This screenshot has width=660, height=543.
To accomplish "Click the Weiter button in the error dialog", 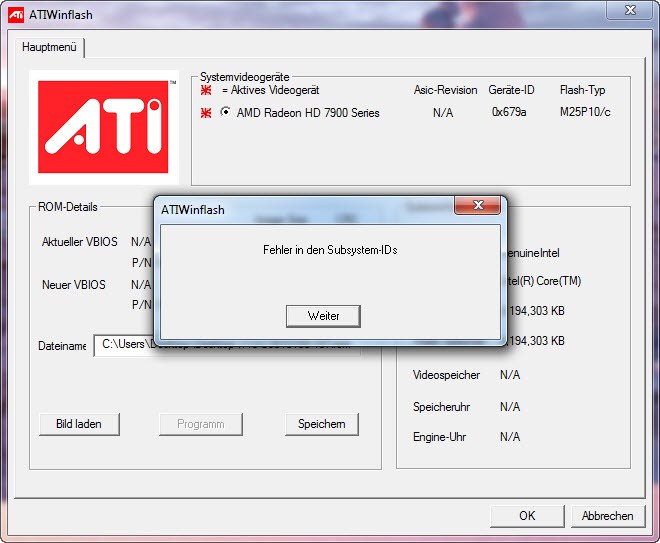I will pos(323,316).
